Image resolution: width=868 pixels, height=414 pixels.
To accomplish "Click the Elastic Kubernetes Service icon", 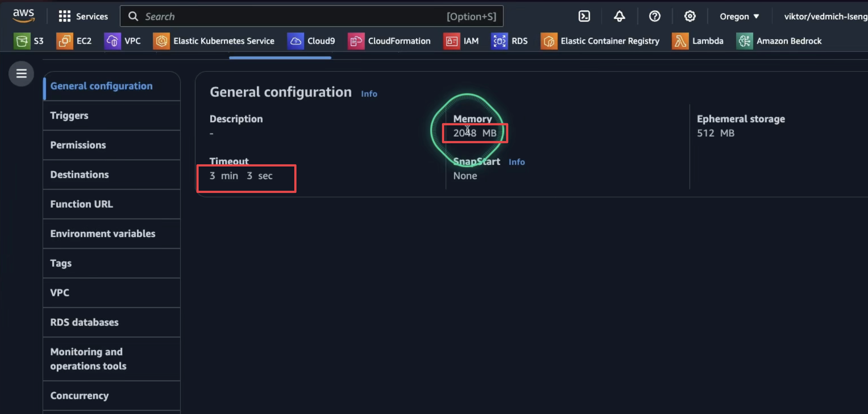I will (x=161, y=41).
